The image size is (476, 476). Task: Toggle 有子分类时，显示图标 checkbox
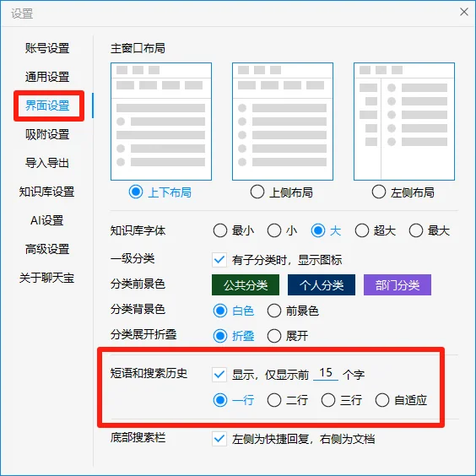point(219,260)
